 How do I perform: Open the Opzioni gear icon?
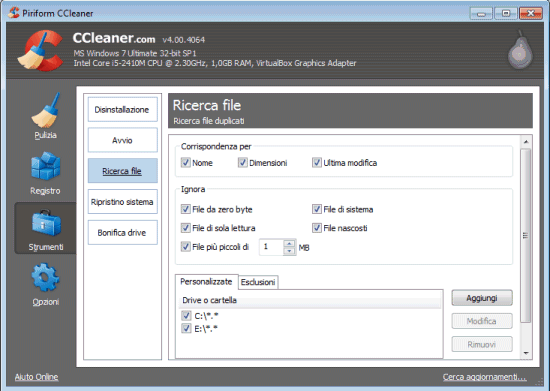(x=45, y=277)
